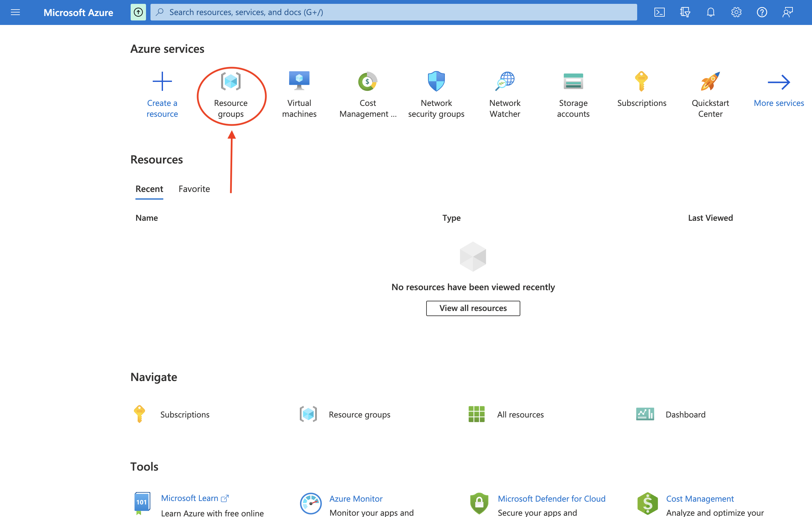Open the notifications bell icon
Screen dimensions: 812x517
coord(710,12)
